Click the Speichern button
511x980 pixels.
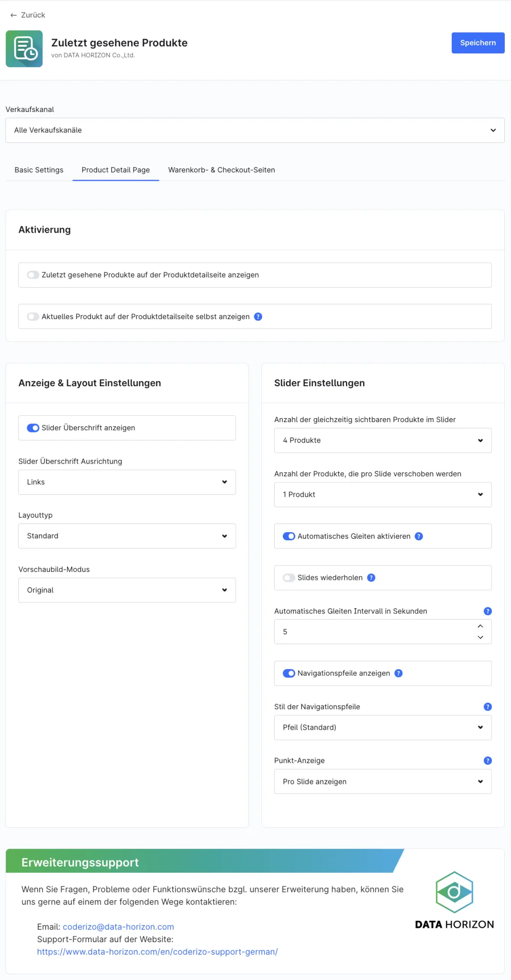tap(478, 43)
